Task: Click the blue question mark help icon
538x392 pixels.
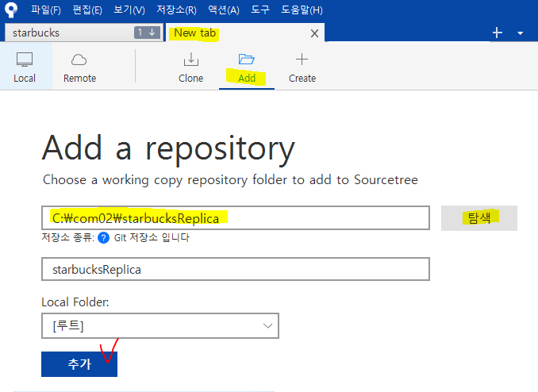Action: tap(103, 237)
